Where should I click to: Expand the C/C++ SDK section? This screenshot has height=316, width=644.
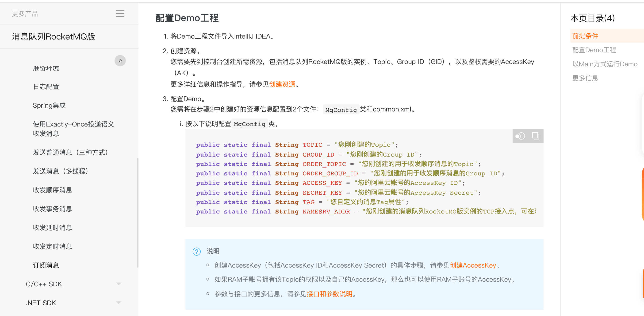tap(119, 284)
